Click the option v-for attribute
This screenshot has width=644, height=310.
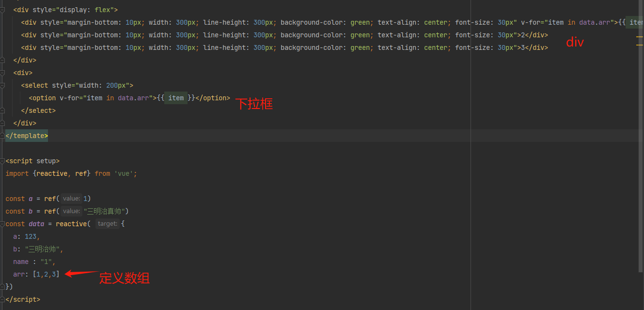click(x=106, y=98)
